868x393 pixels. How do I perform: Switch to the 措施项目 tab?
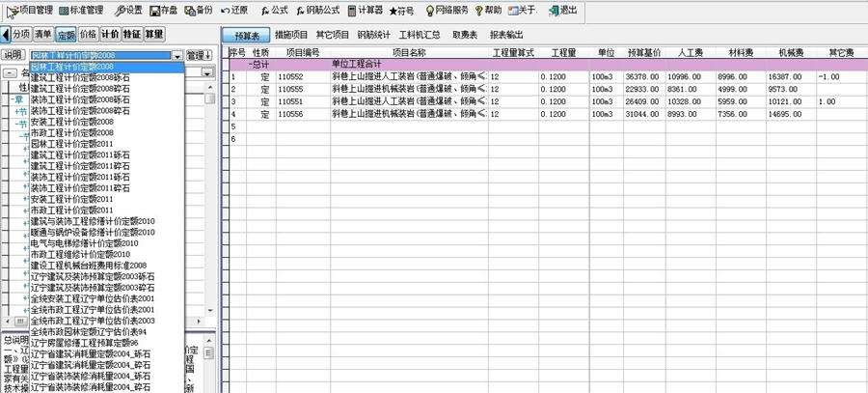tap(291, 35)
